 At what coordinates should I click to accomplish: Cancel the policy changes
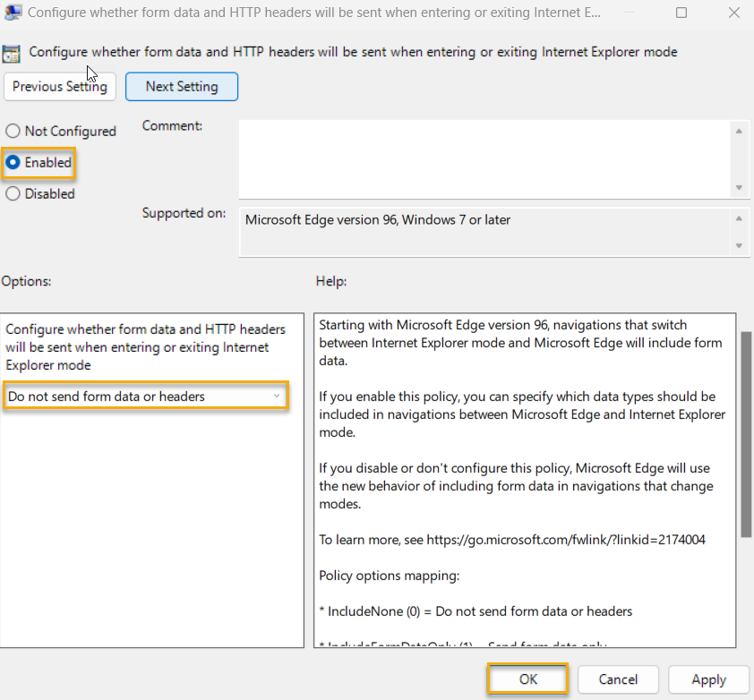(x=618, y=679)
